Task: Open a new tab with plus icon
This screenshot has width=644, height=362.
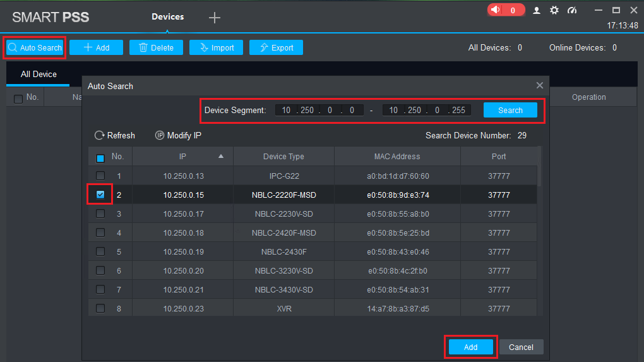Action: coord(215,18)
